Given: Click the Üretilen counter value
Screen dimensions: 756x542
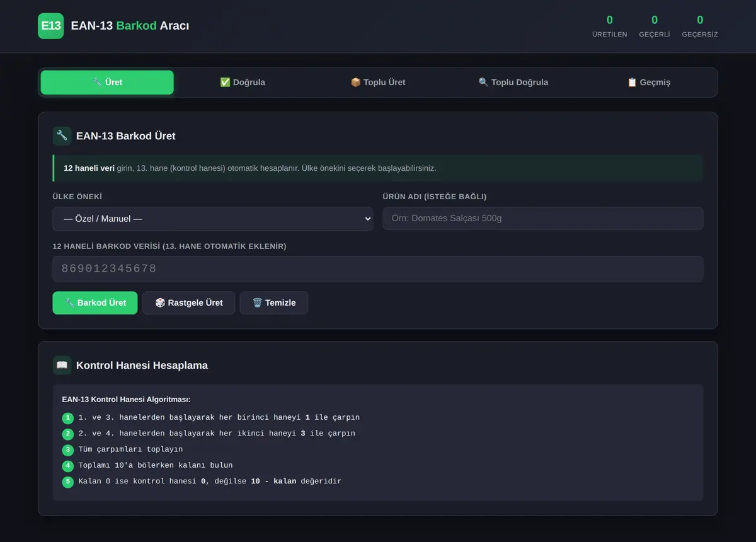Looking at the screenshot, I should click(610, 20).
